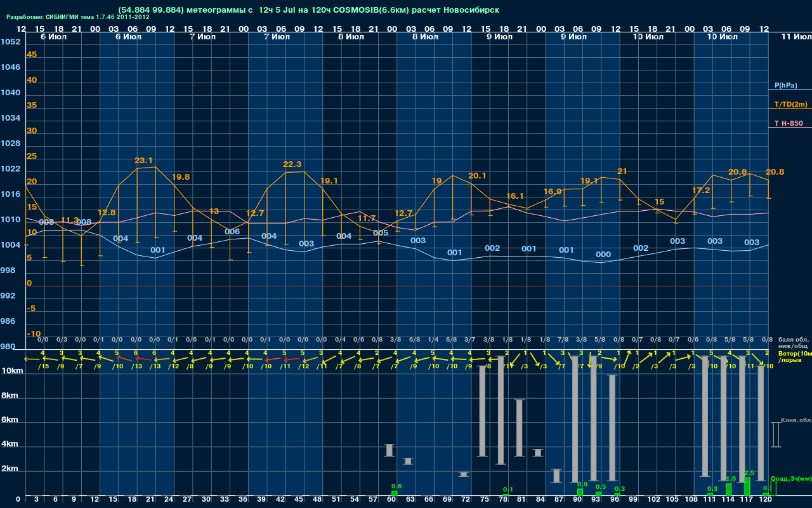Click the 12.8 temperature label
Viewport: 812px width, 508px height.
click(x=107, y=212)
